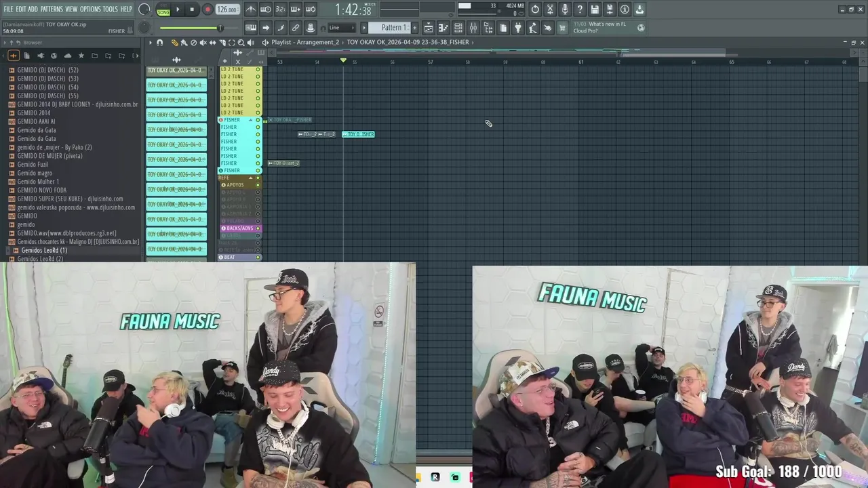Select the pencil draw tool in playlist
Image resolution: width=868 pixels, height=488 pixels.
[174, 42]
